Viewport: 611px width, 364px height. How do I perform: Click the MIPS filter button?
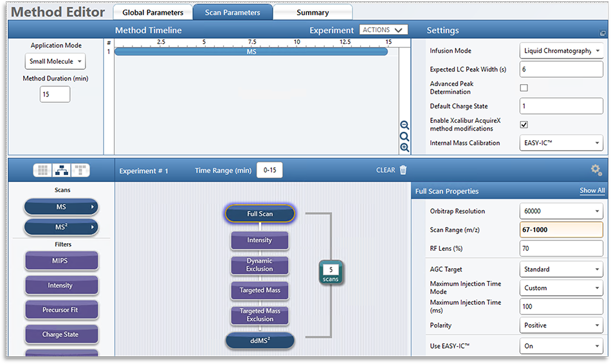click(x=61, y=261)
